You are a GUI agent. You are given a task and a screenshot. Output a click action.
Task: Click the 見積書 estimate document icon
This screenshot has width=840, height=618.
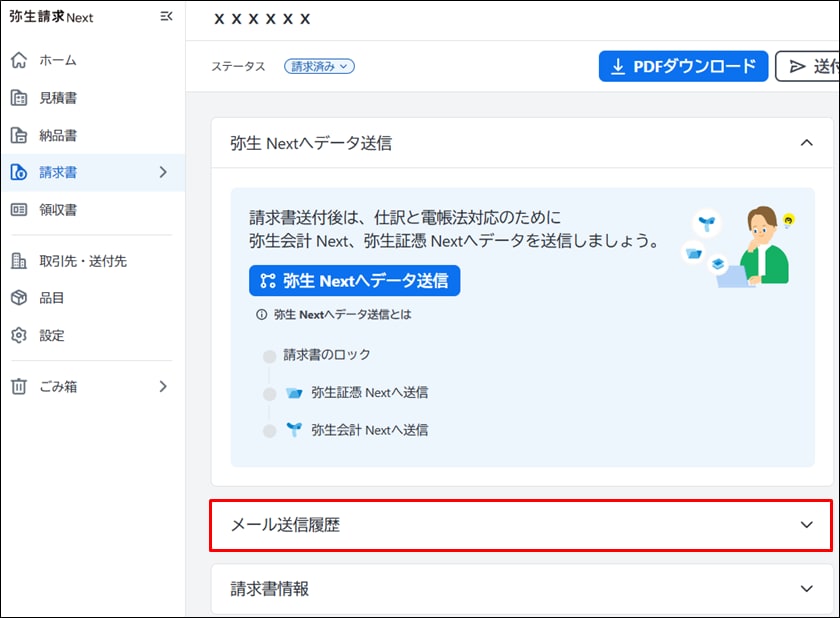19,98
